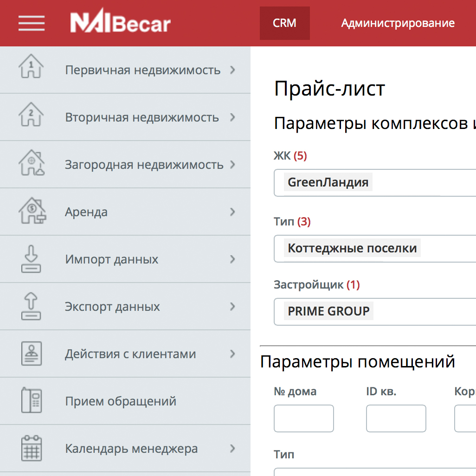Expand Действия с клиентами chevron arrow
This screenshot has height=476, width=476.
click(232, 354)
